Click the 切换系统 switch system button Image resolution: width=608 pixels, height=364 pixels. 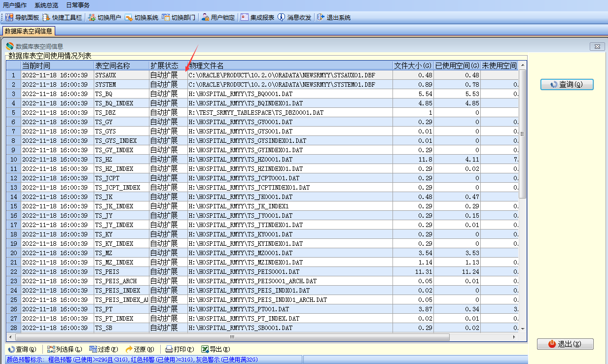tap(142, 17)
